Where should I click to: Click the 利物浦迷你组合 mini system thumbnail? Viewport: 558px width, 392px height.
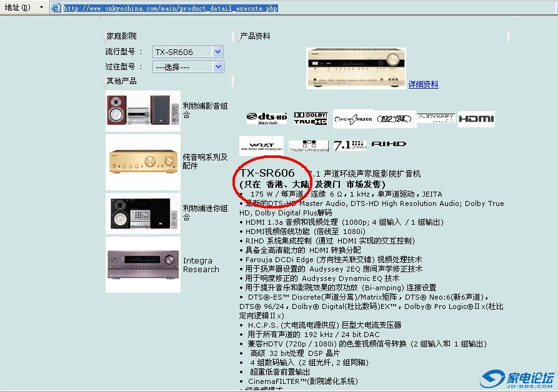pyautogui.click(x=143, y=213)
